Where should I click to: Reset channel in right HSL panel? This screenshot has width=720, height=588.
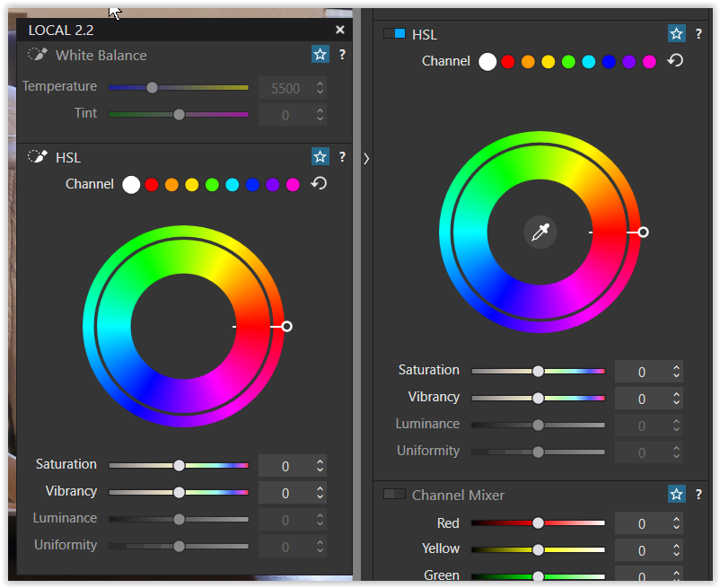675,61
